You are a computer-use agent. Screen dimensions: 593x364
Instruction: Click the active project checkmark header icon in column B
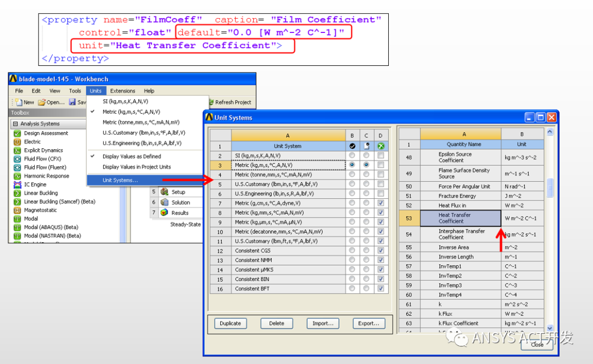pyautogui.click(x=352, y=146)
